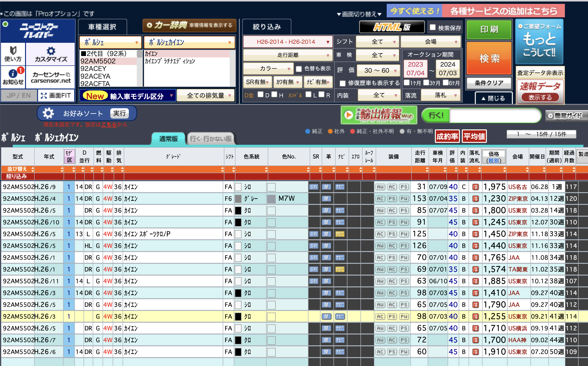Switch to the 通常版 tab
Viewport: 588px width, 366px height.
coord(168,139)
